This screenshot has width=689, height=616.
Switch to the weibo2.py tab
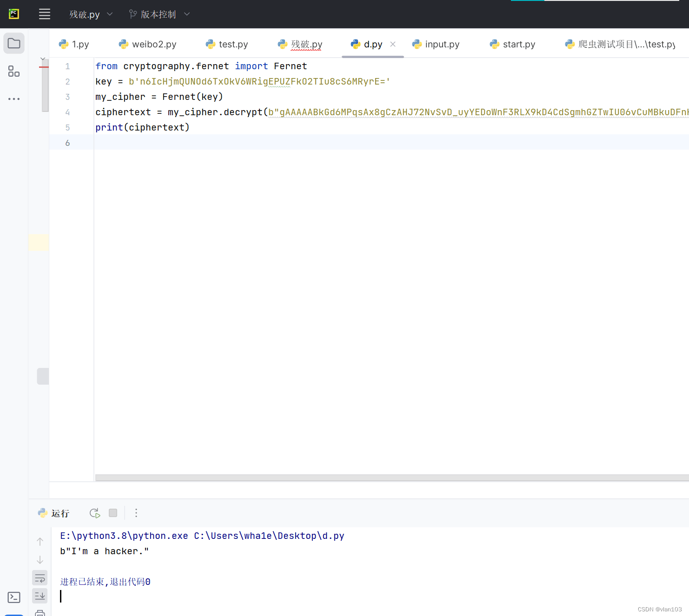pos(148,44)
